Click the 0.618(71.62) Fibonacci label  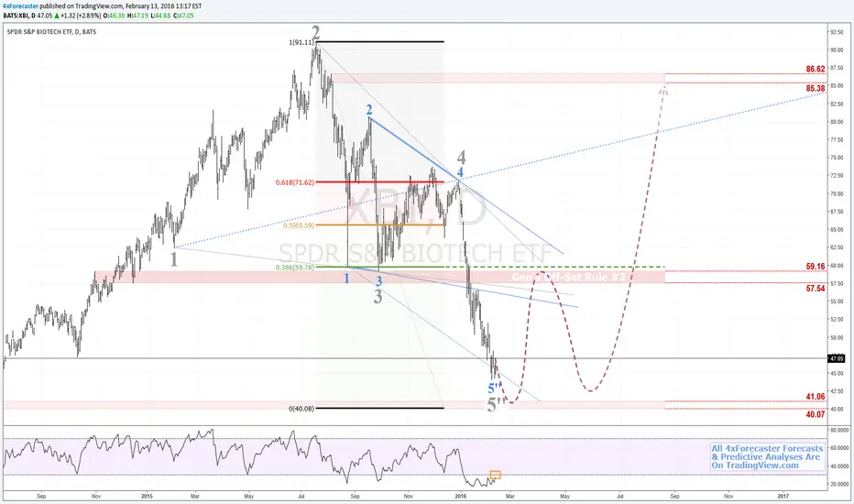click(295, 182)
